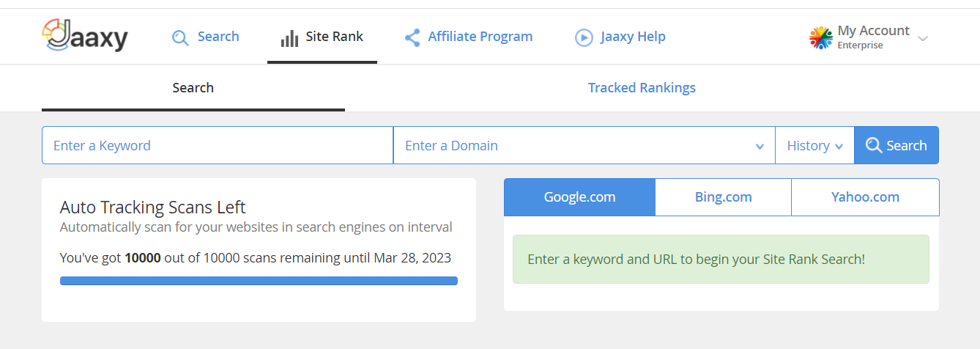
Task: Click the Auto Tracking Scans Left heading
Action: tap(153, 207)
